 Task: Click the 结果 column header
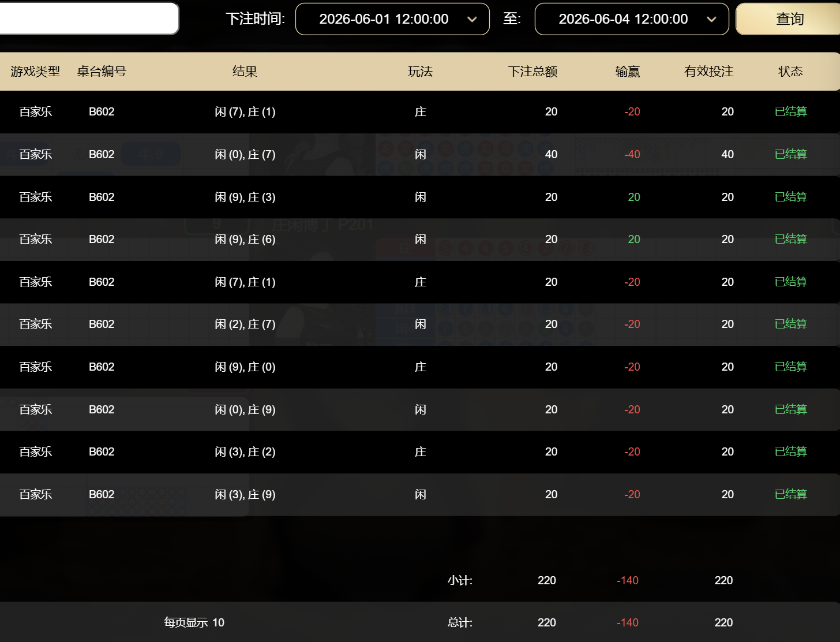tap(245, 72)
